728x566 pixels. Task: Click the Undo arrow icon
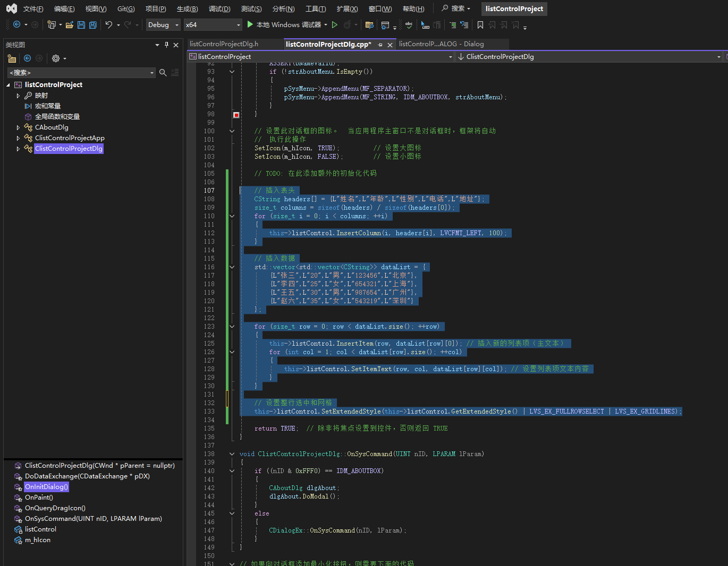(109, 25)
